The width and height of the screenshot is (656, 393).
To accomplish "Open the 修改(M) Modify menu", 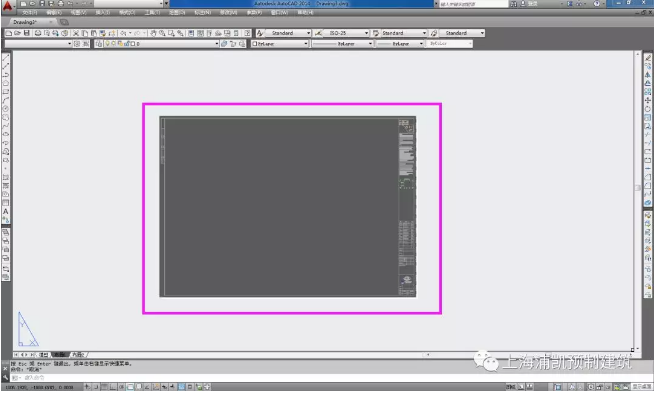I will 228,13.
